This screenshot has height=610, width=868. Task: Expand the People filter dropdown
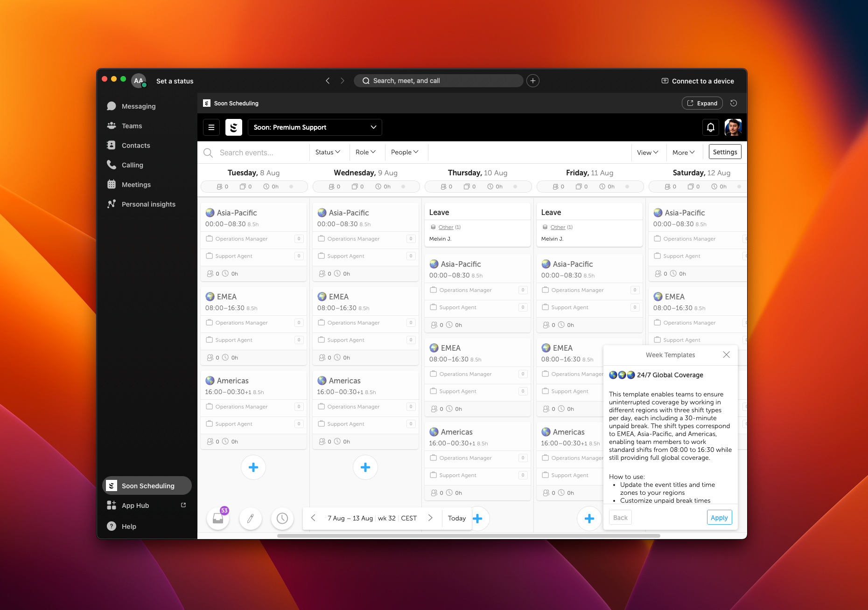point(405,152)
